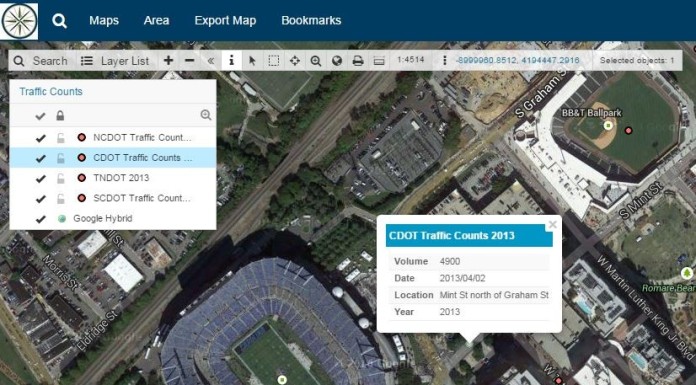Show full extent with globe icon

pos(337,61)
